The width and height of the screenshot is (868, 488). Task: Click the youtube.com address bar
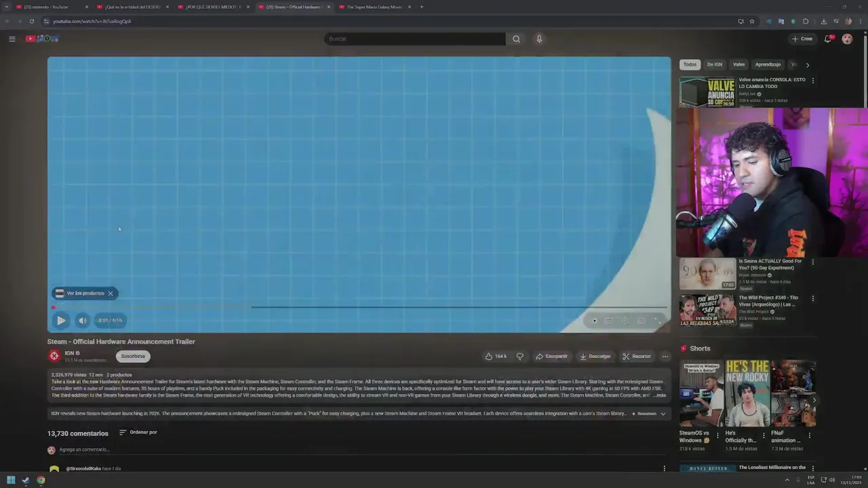(x=393, y=21)
